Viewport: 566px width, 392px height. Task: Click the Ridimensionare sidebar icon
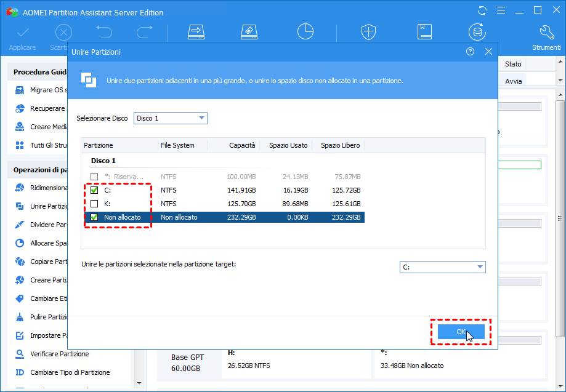20,188
